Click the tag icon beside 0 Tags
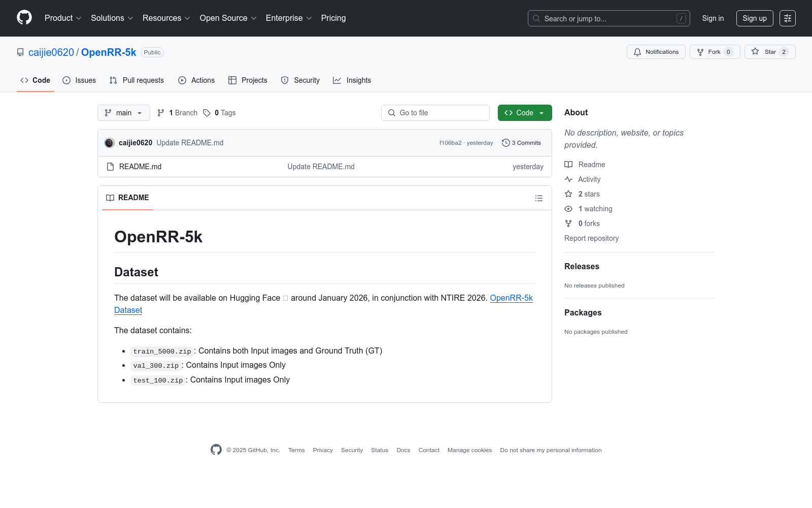The height and width of the screenshot is (508, 812). pos(207,113)
